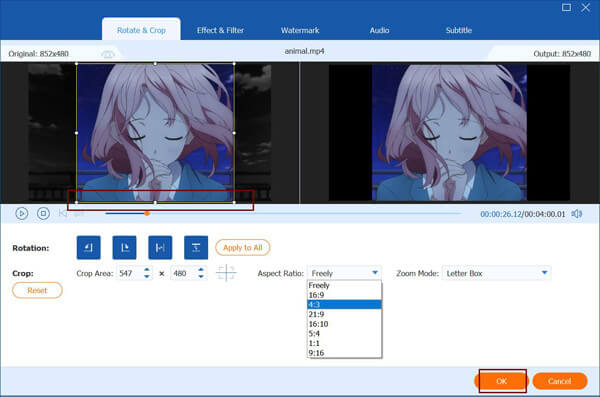The image size is (600, 397).
Task: Mute the audio with the speaker icon
Action: (577, 214)
